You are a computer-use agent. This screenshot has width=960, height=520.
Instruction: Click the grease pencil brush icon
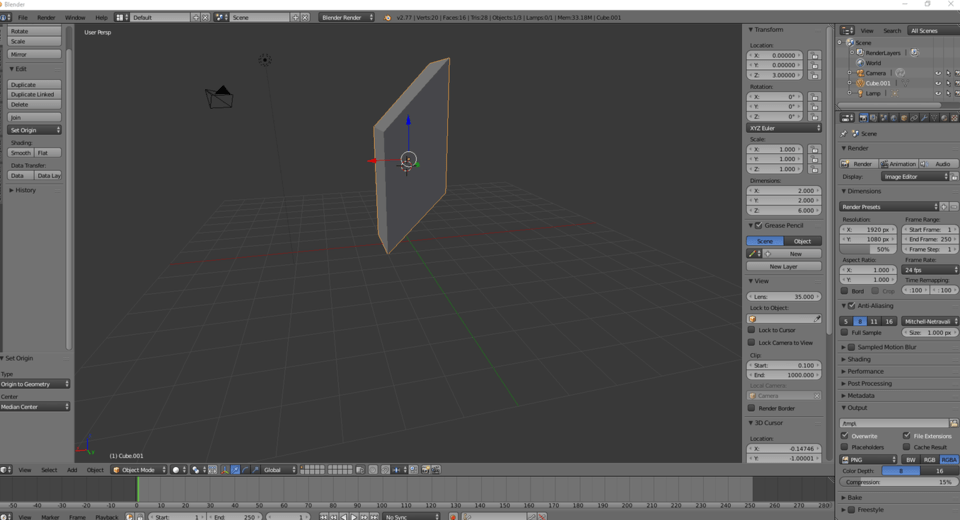pos(754,254)
